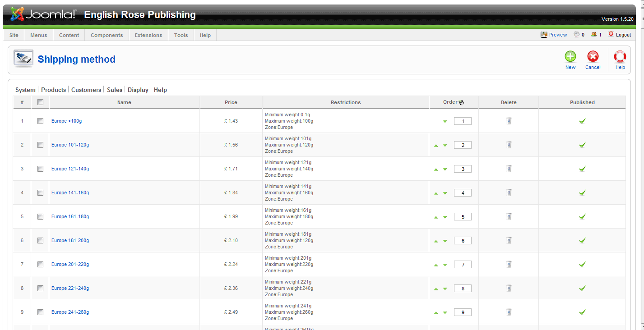Unpublish Europe 121-140g via green checkmark
The height and width of the screenshot is (330, 644).
[x=582, y=169]
